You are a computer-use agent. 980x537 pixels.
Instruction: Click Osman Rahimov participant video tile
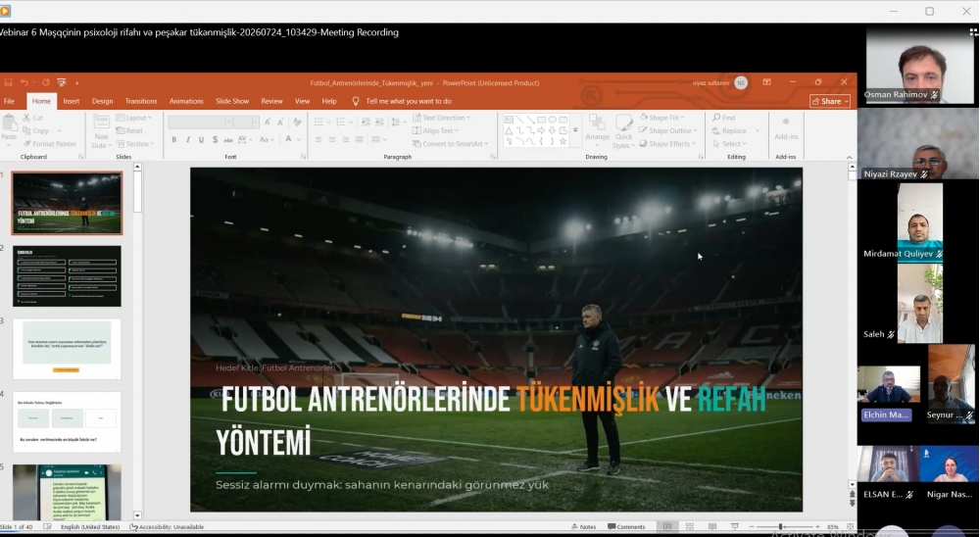point(920,65)
